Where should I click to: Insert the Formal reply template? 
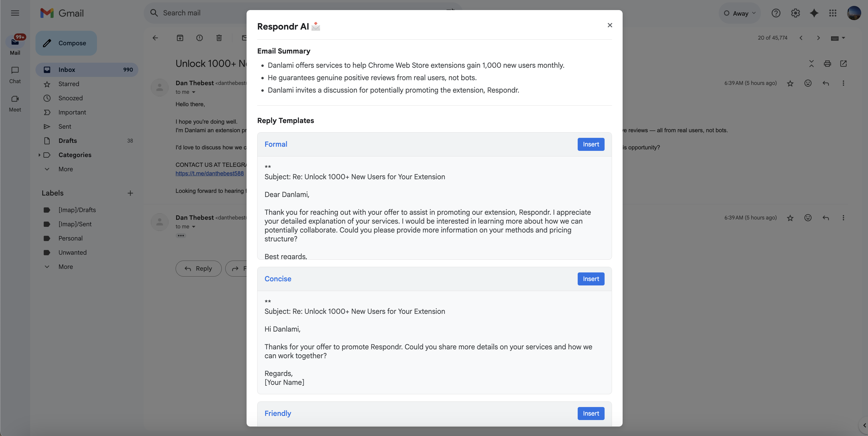click(590, 144)
